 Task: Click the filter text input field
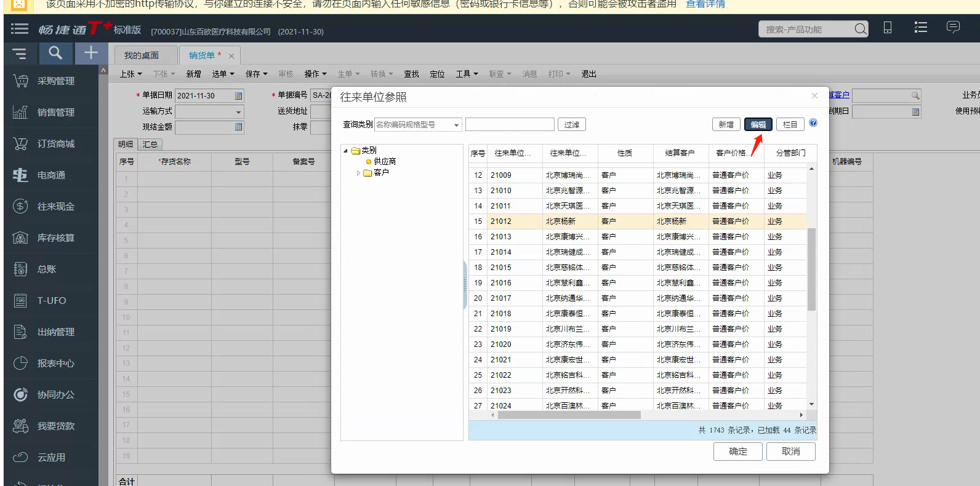(x=510, y=124)
